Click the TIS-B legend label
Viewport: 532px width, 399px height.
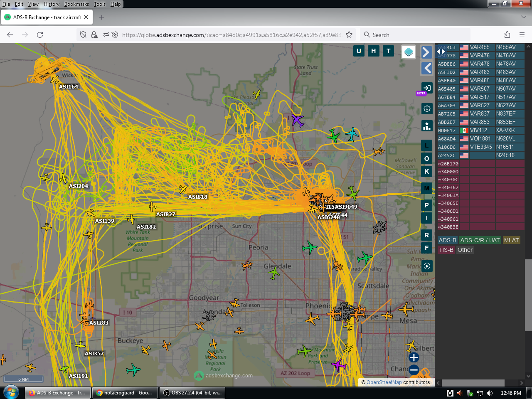point(446,250)
